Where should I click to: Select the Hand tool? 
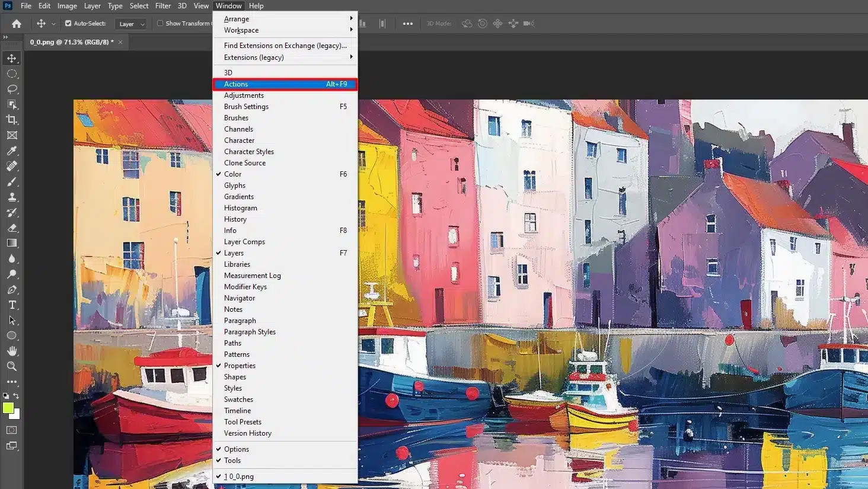12,351
